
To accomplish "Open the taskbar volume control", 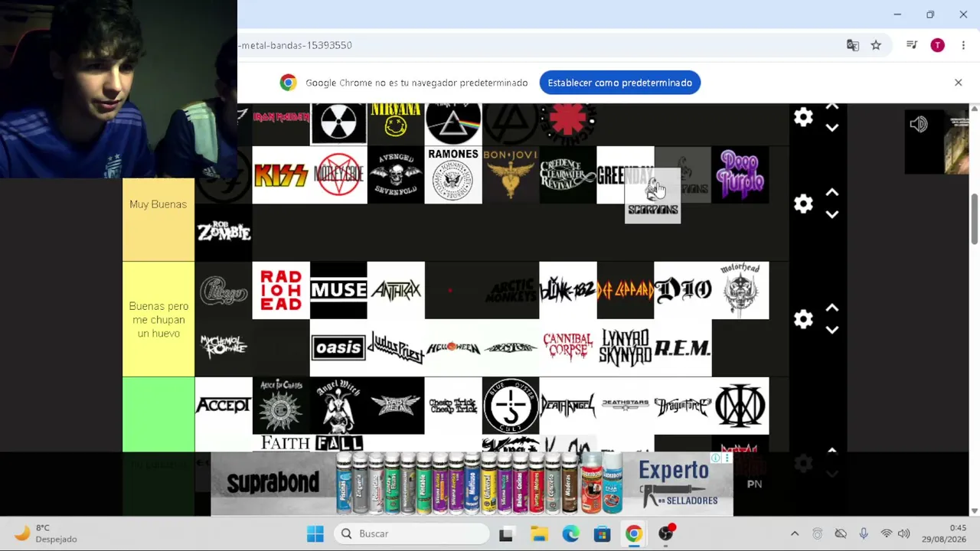I will point(903,533).
